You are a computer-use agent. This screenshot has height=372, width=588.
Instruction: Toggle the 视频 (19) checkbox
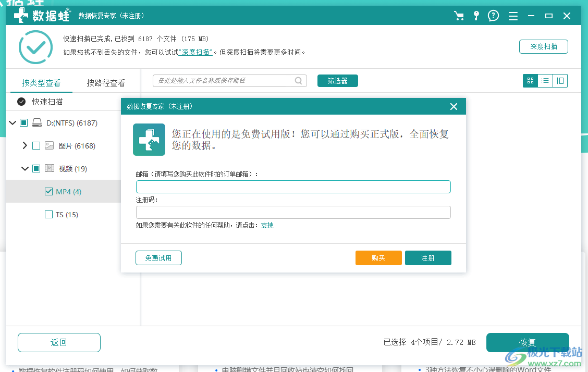coord(36,169)
